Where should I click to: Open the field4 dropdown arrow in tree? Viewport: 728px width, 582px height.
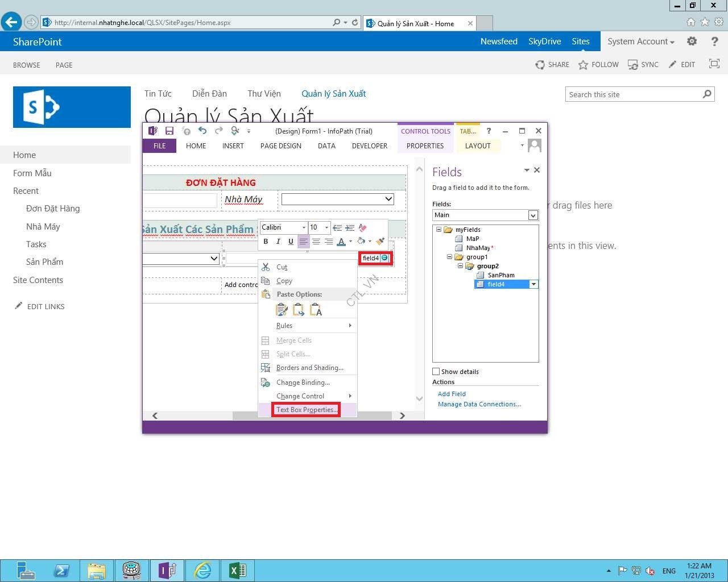pos(533,284)
